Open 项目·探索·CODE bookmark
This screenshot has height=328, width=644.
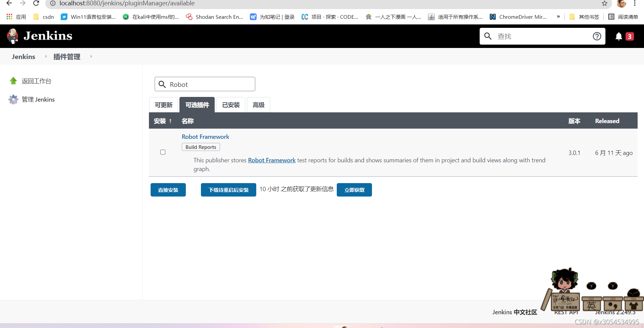pyautogui.click(x=330, y=17)
